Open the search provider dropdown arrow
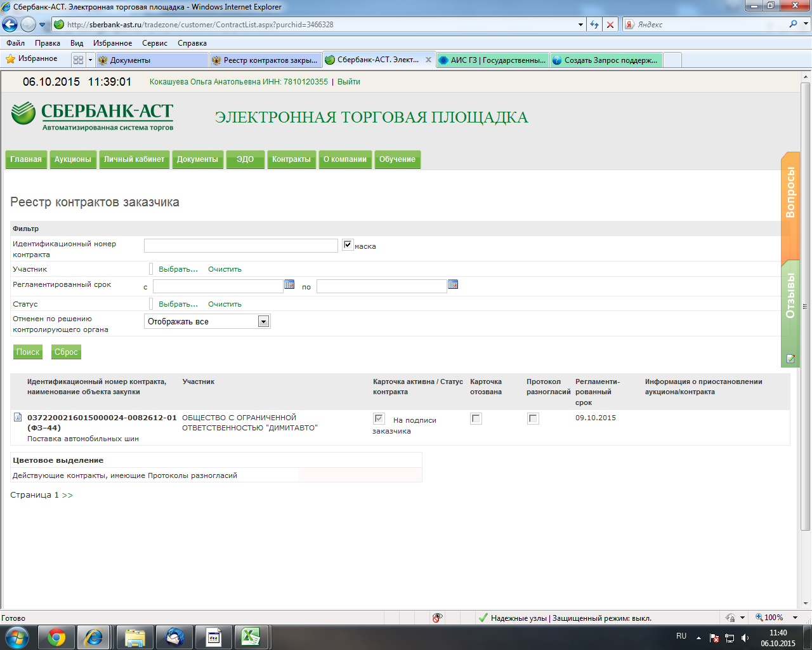The image size is (812, 650). [806, 24]
